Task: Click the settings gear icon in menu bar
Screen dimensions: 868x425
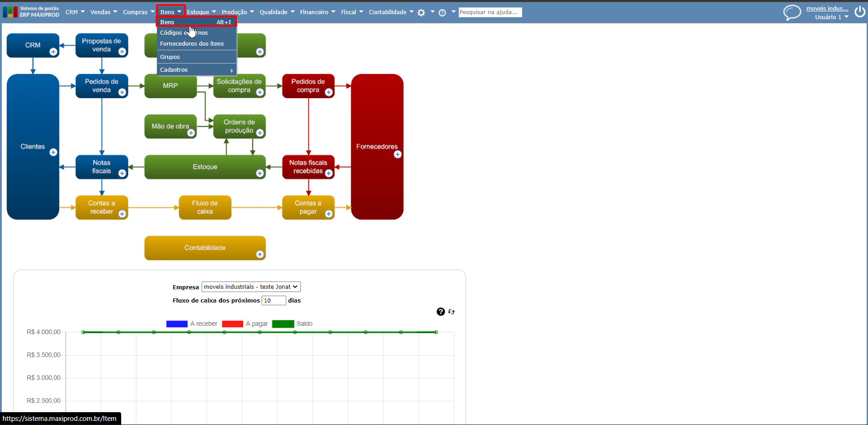Action: 421,13
